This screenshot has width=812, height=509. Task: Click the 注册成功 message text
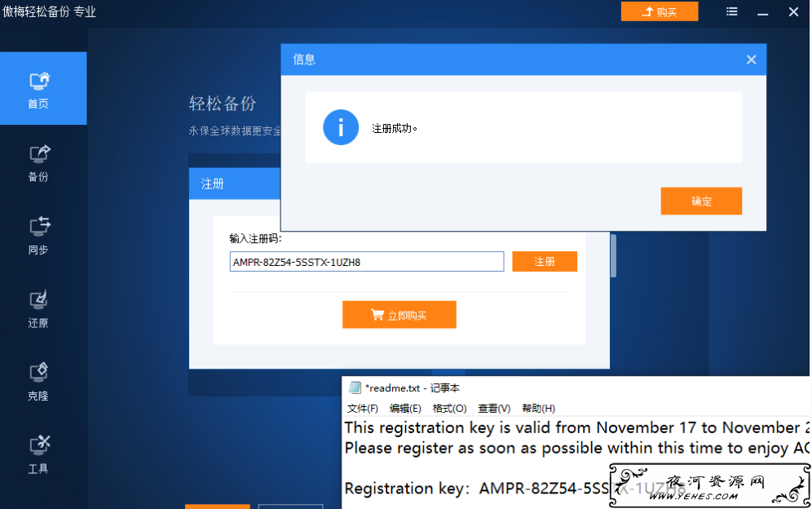394,128
